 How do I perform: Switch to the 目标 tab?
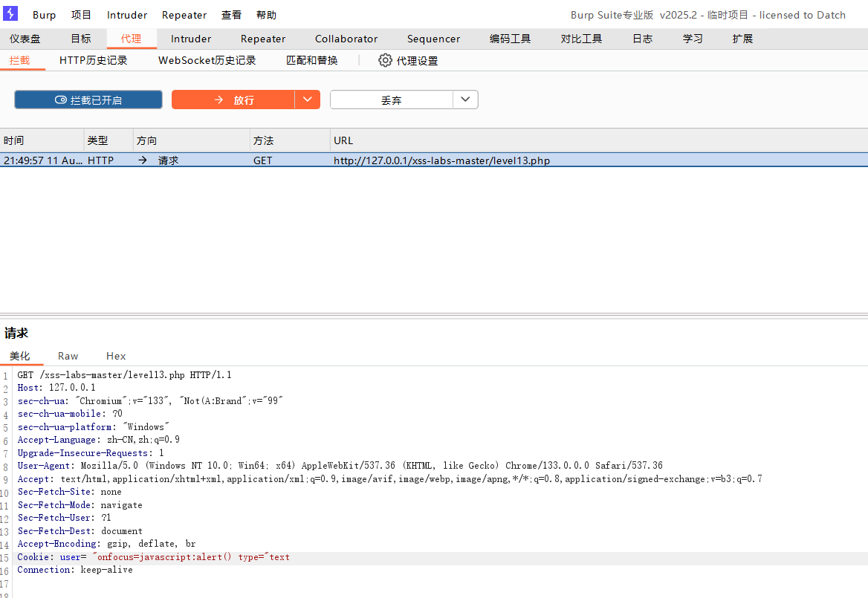click(81, 39)
